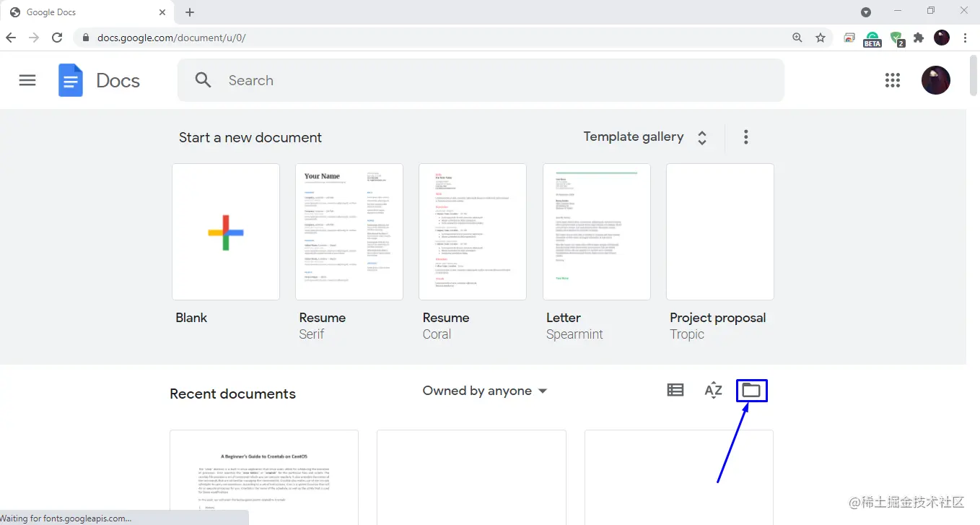Viewport: 980px width, 525px height.
Task: Click the BETA extension icon
Action: (872, 39)
